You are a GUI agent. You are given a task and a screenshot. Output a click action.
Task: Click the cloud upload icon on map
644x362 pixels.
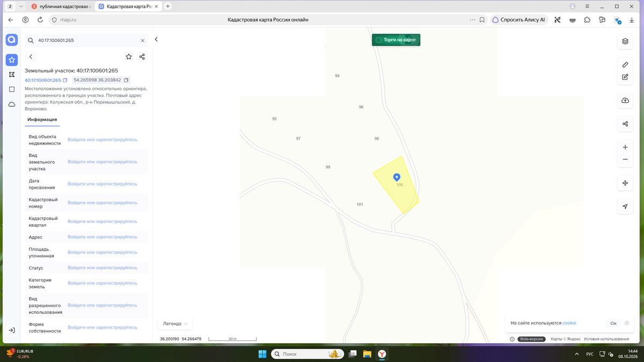point(625,100)
